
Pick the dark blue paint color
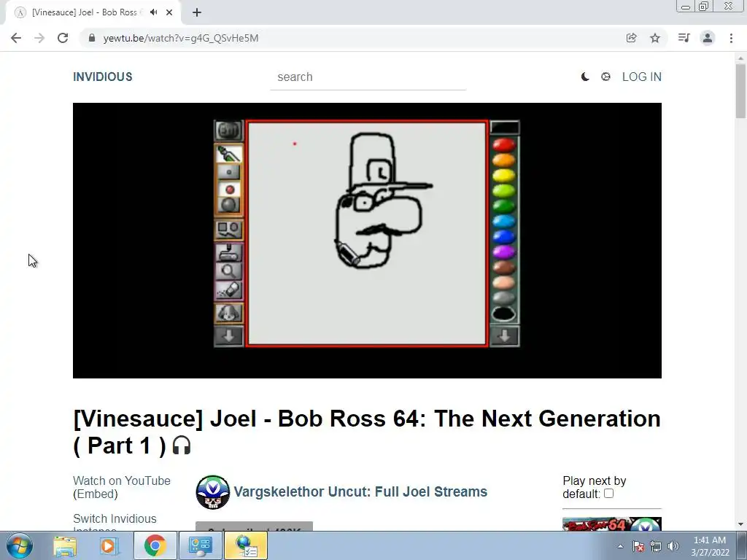[x=503, y=236]
